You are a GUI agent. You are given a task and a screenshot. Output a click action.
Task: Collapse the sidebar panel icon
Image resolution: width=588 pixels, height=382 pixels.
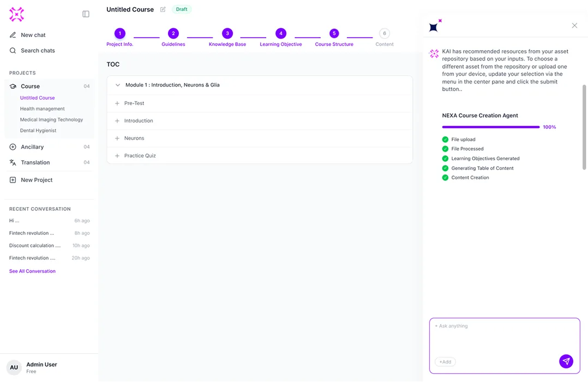coord(86,14)
